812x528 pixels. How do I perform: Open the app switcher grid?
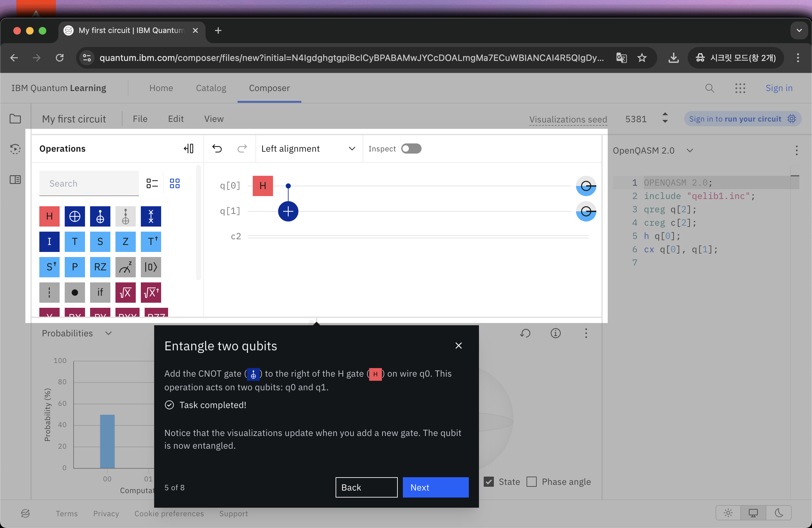click(x=740, y=88)
